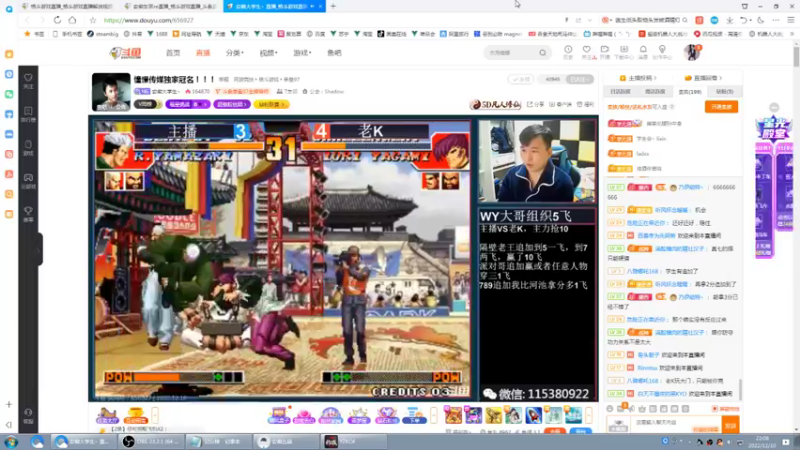Select the 直播 nav item

[x=203, y=53]
